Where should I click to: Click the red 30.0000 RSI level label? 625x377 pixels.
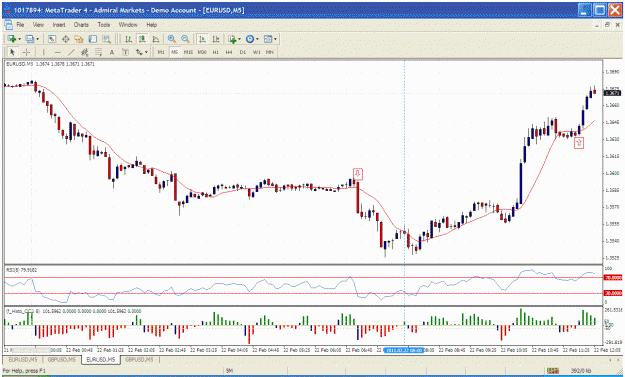pos(613,293)
